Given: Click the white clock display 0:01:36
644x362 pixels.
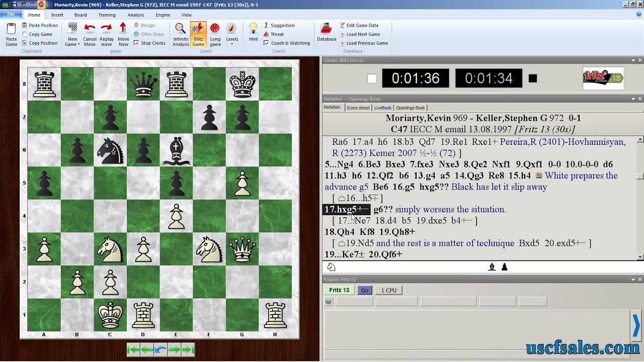Looking at the screenshot, I should (x=416, y=78).
